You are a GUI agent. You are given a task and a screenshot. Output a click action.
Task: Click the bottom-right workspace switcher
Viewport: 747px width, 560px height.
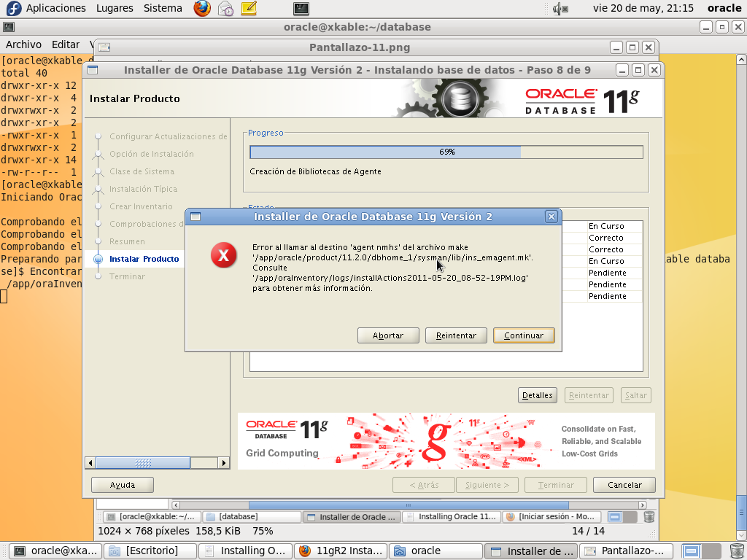(x=701, y=551)
